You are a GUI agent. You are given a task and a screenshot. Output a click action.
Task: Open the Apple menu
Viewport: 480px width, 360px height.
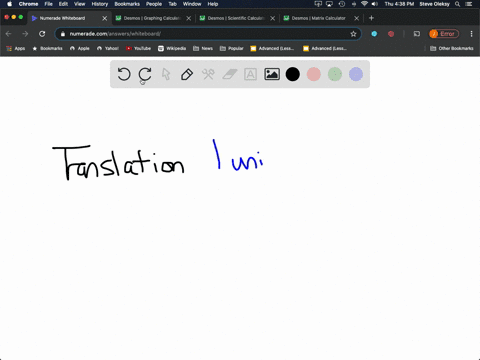click(x=9, y=4)
